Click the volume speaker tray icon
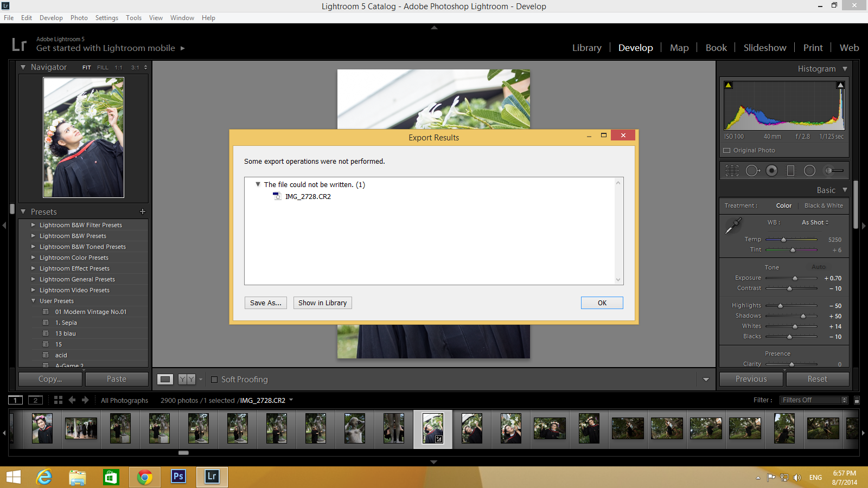 (x=797, y=478)
